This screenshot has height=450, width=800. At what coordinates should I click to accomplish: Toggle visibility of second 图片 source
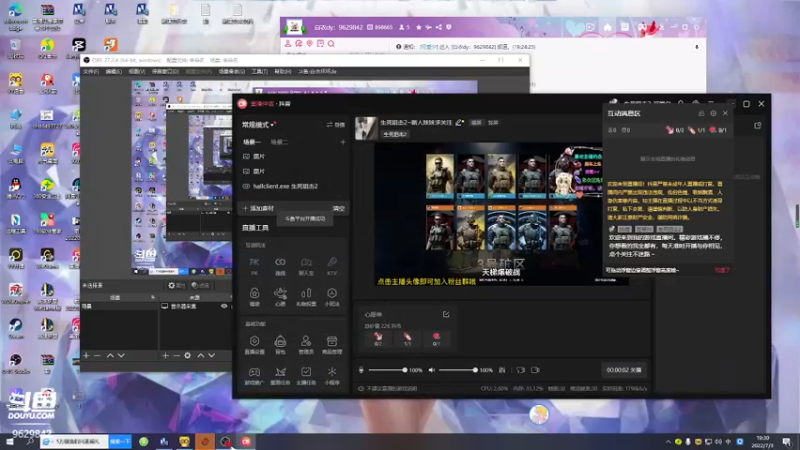point(246,171)
